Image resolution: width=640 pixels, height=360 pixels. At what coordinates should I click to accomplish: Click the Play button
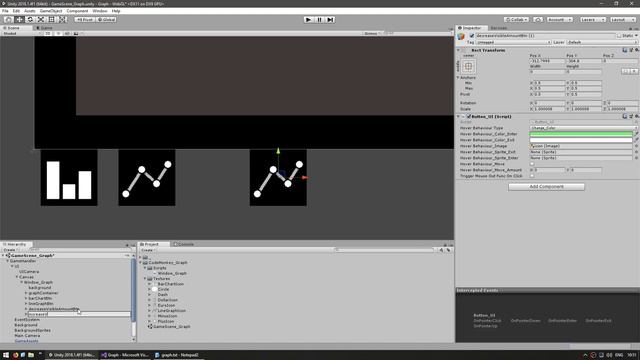[x=309, y=20]
